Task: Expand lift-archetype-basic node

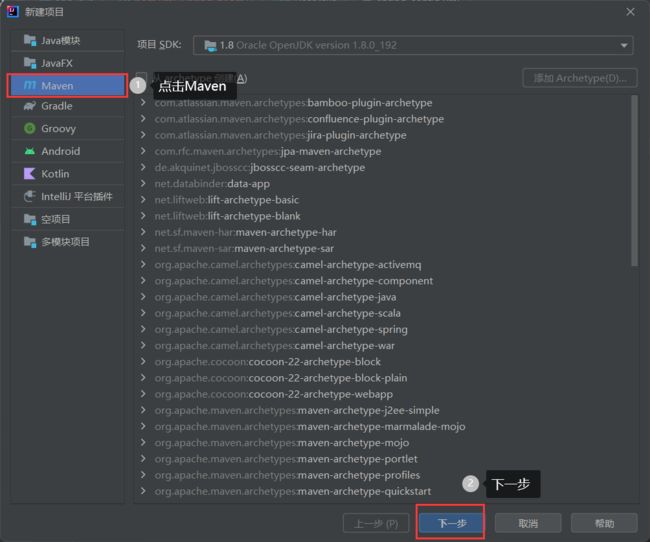Action: click(x=143, y=199)
